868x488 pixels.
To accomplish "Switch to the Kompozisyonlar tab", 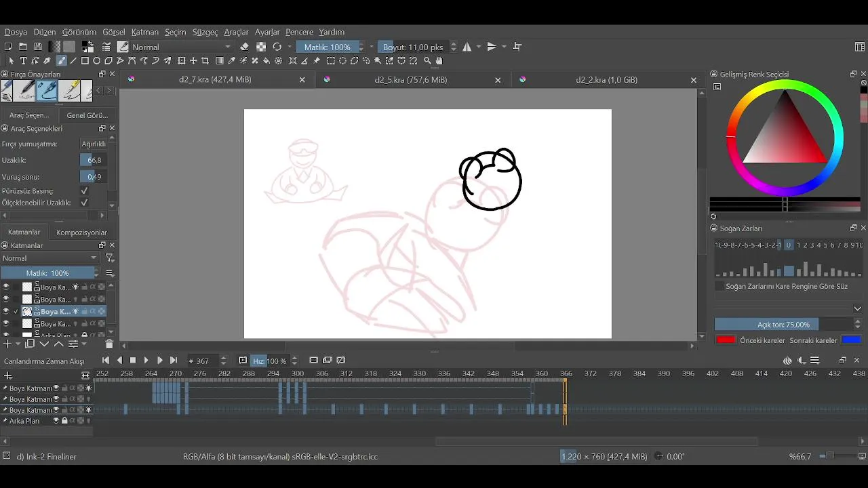I will click(x=81, y=232).
